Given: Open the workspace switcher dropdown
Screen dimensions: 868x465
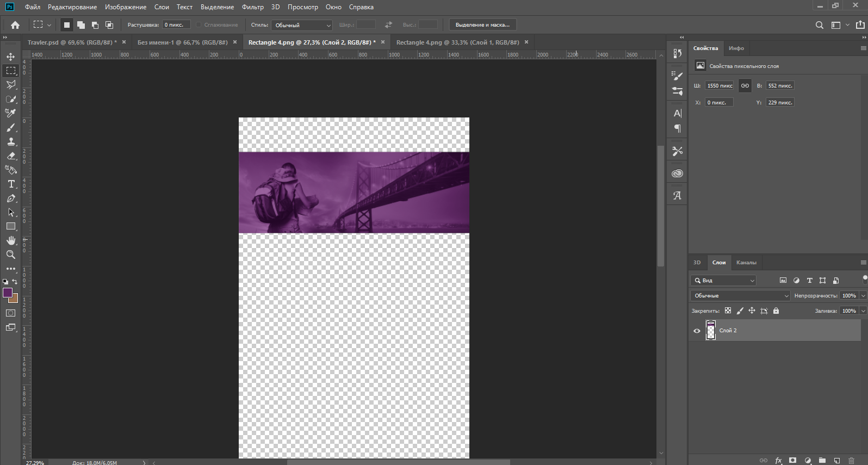Looking at the screenshot, I should [840, 25].
